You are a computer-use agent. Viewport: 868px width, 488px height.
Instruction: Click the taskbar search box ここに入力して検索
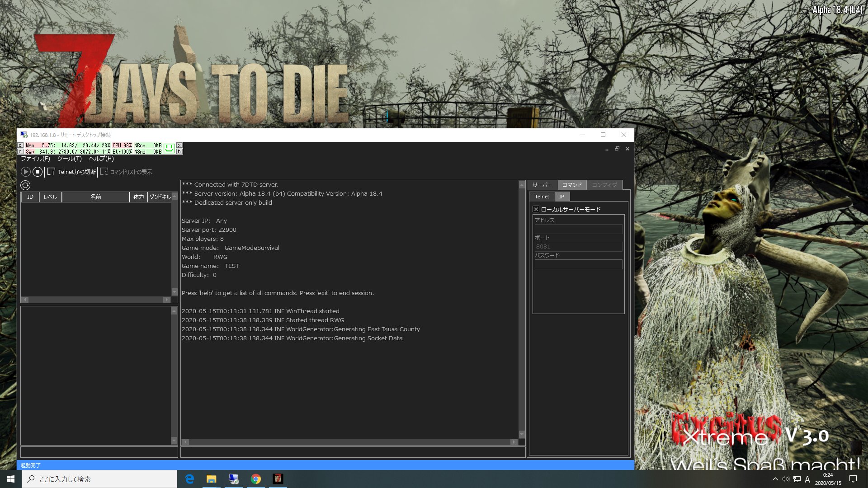[x=99, y=479]
